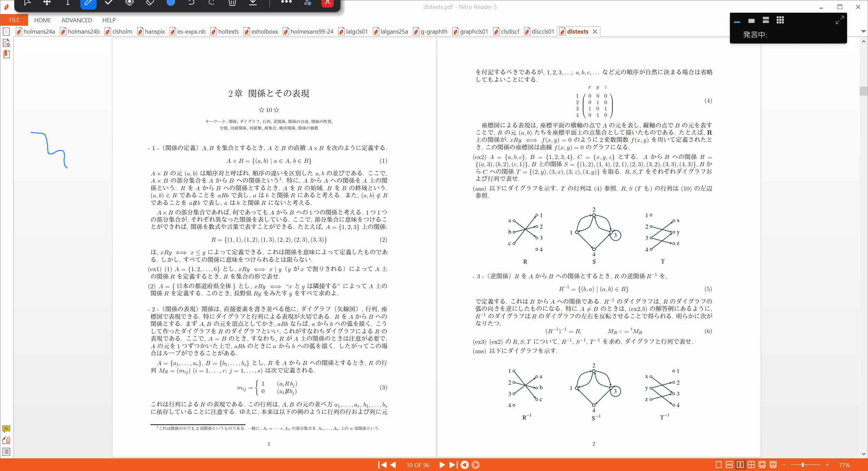The image size is (868, 471).
Task: Redo the annotation stroke
Action: click(212, 3)
